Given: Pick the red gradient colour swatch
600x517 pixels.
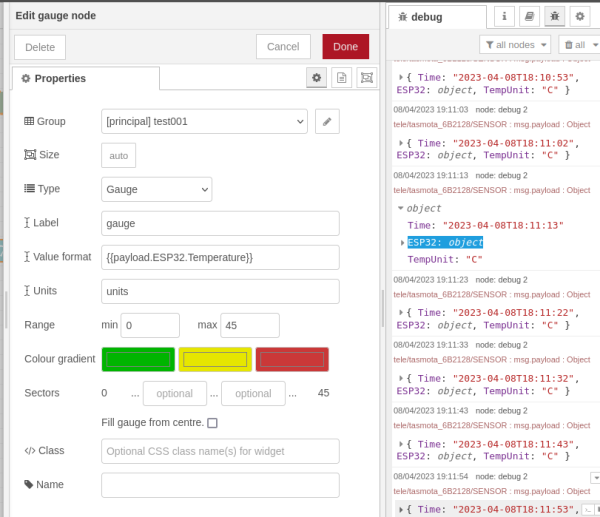Looking at the screenshot, I should click(x=292, y=359).
